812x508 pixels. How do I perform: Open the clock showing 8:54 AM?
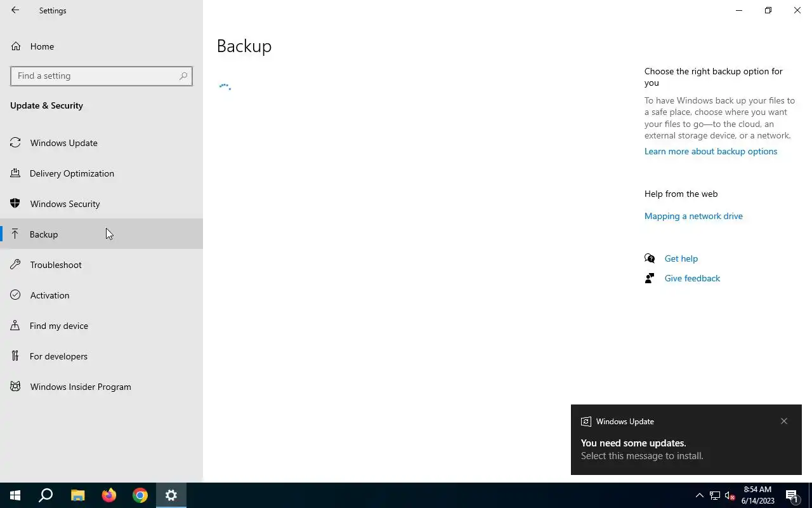[x=757, y=495]
